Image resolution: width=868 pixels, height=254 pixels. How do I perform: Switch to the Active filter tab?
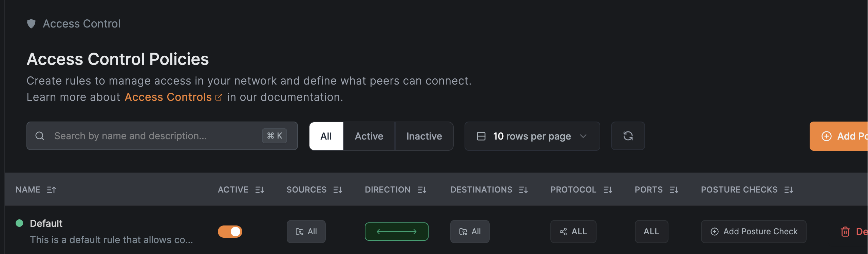[369, 136]
